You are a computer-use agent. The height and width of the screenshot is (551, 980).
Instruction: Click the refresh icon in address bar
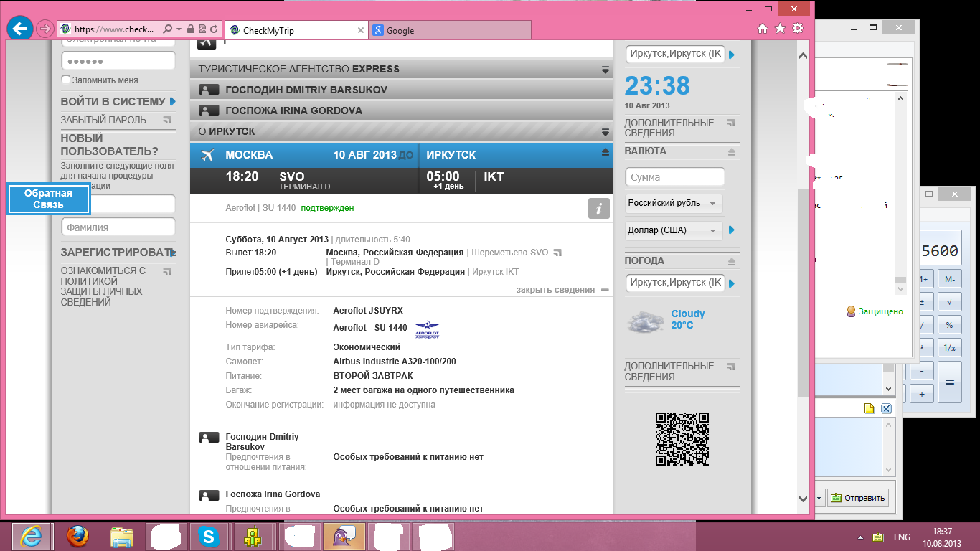[x=214, y=29]
